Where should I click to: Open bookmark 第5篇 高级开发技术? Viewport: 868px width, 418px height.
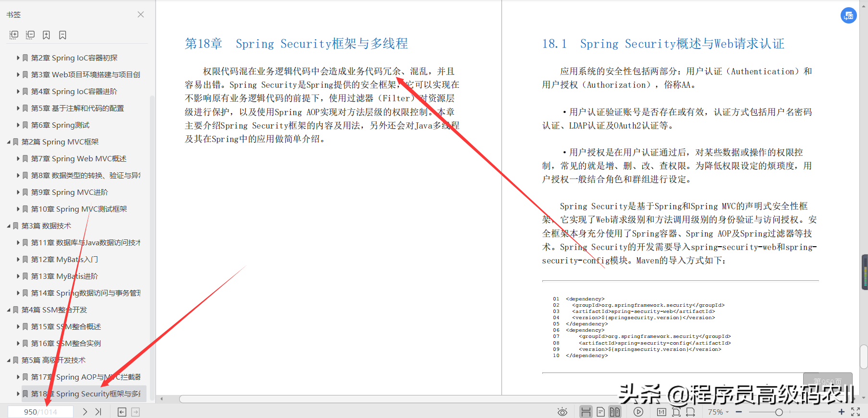point(53,360)
